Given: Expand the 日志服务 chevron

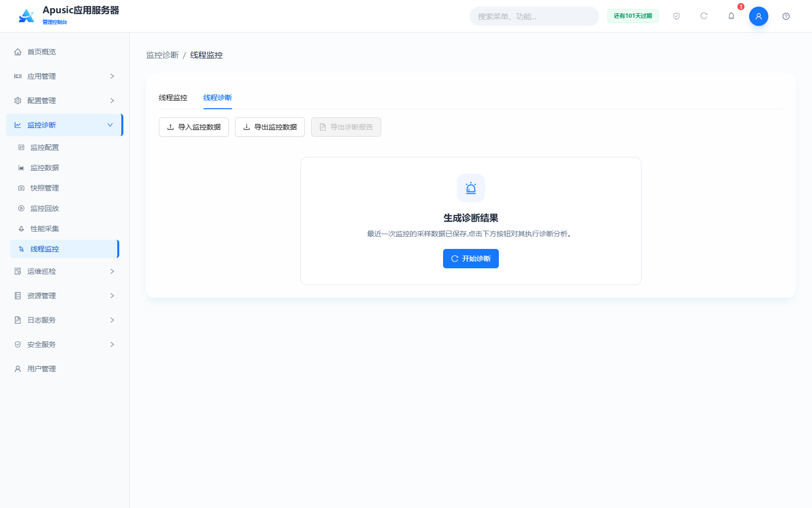Looking at the screenshot, I should tap(112, 320).
